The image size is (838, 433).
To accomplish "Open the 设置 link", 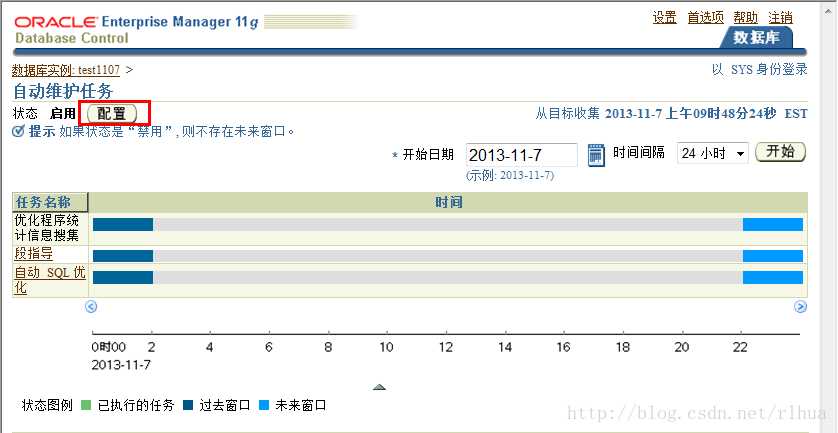I will (664, 18).
